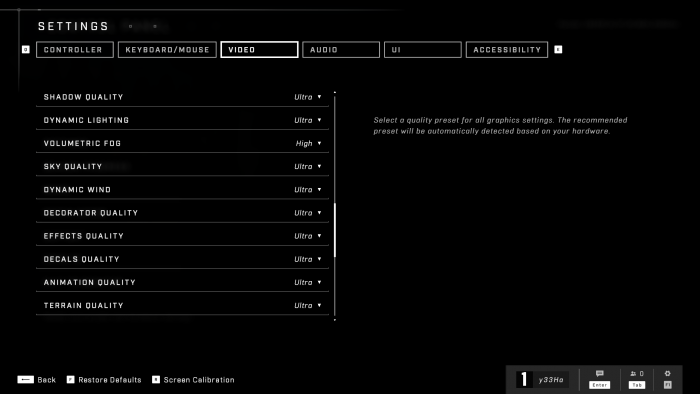Open the Keyboard/Mouse settings tab
This screenshot has width=700, height=394.
(x=167, y=50)
